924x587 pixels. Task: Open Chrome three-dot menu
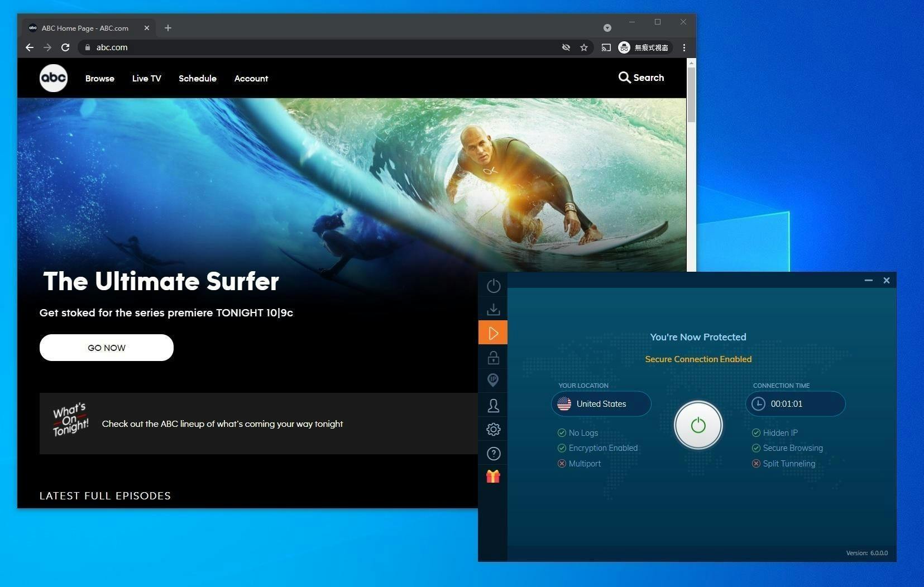[x=684, y=47]
